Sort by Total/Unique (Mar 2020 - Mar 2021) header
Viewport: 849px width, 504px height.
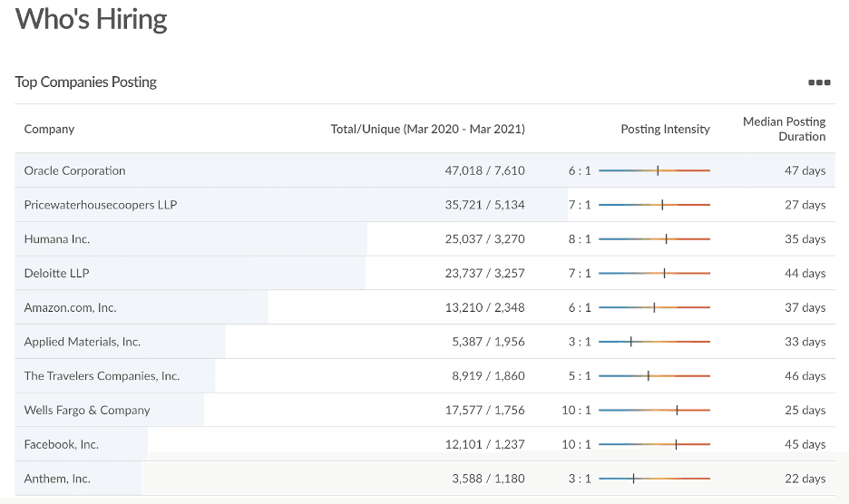coord(428,129)
